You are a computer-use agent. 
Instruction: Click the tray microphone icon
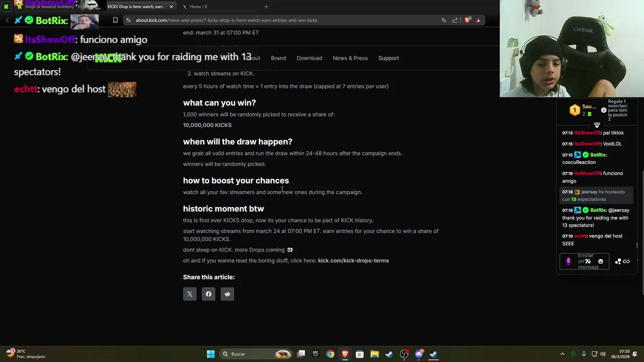coord(584,354)
